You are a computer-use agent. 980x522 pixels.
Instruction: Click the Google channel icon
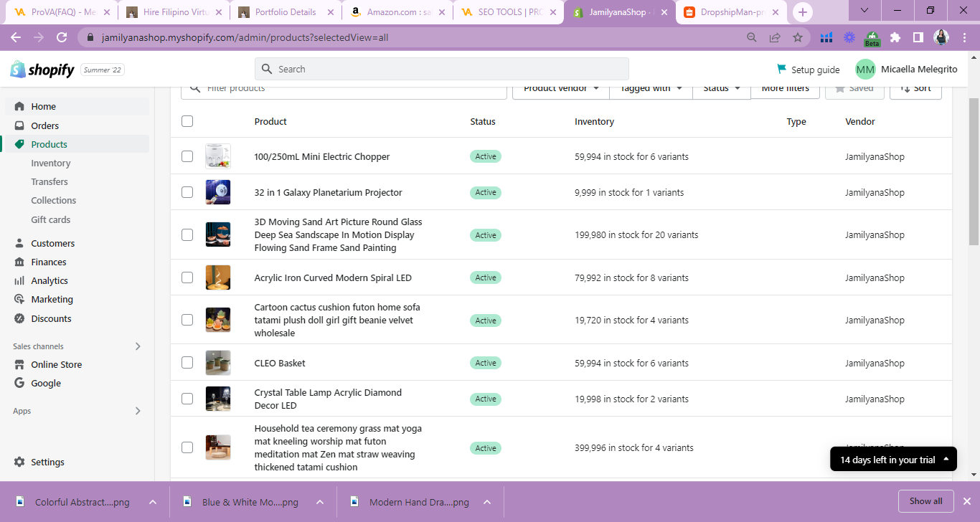(19, 383)
